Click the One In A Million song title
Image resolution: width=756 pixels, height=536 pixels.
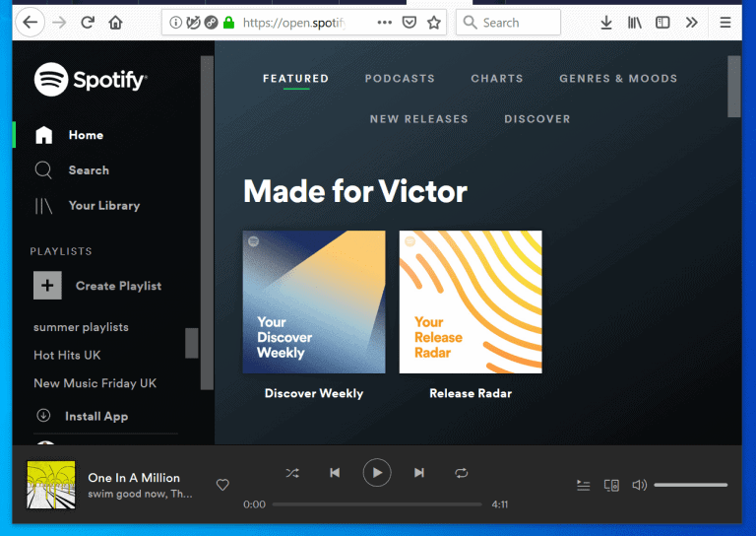134,478
